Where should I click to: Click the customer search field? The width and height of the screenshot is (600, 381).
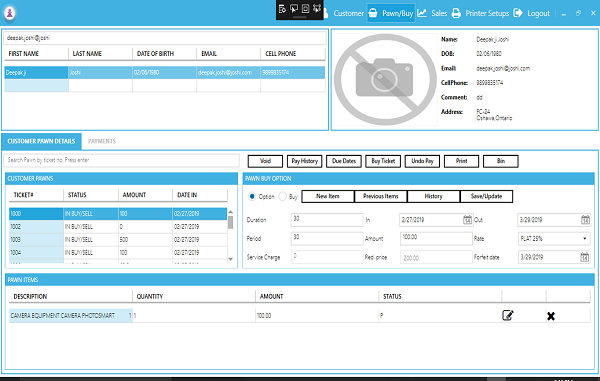coord(165,38)
